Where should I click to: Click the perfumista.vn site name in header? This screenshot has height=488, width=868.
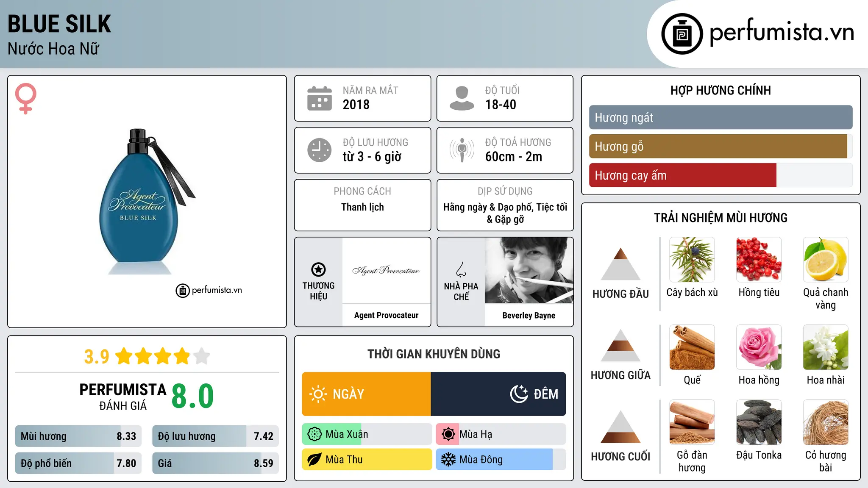(782, 33)
